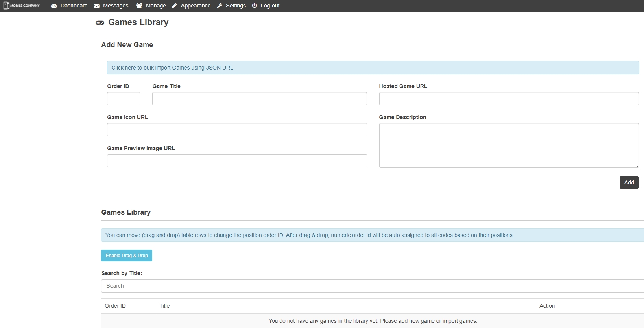
Task: Open the Manage menu
Action: coord(151,6)
